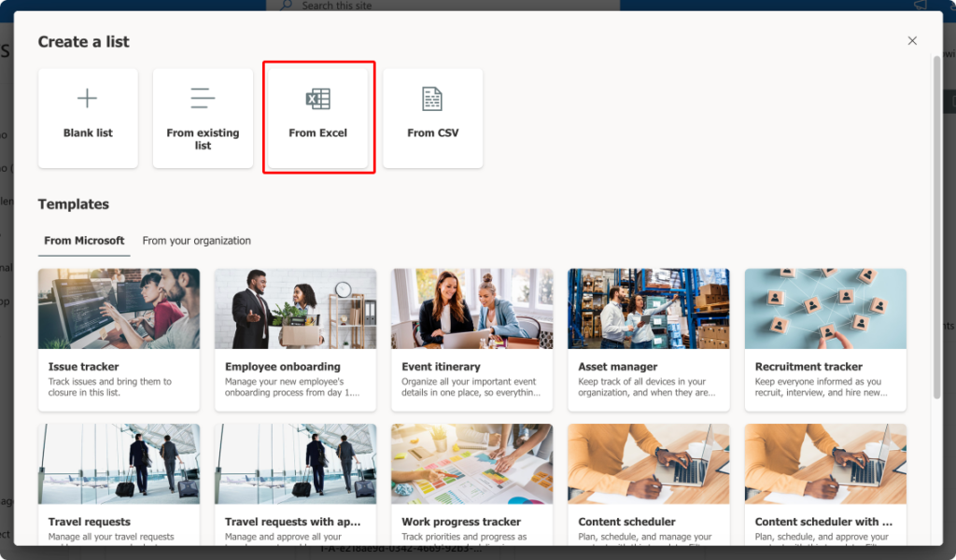The width and height of the screenshot is (956, 560).
Task: Click the Issue tracker thumbnail image
Action: tap(119, 308)
